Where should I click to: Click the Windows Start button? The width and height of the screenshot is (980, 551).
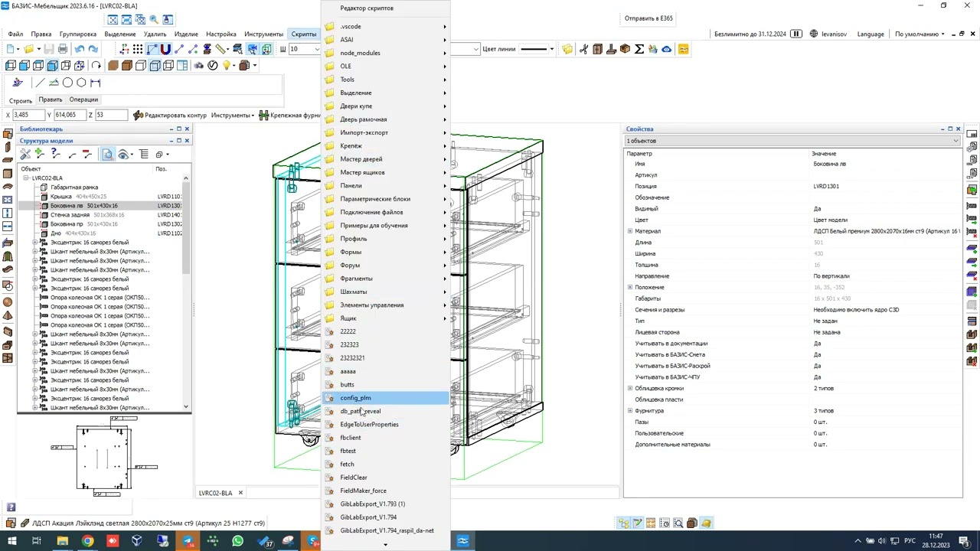[11, 541]
